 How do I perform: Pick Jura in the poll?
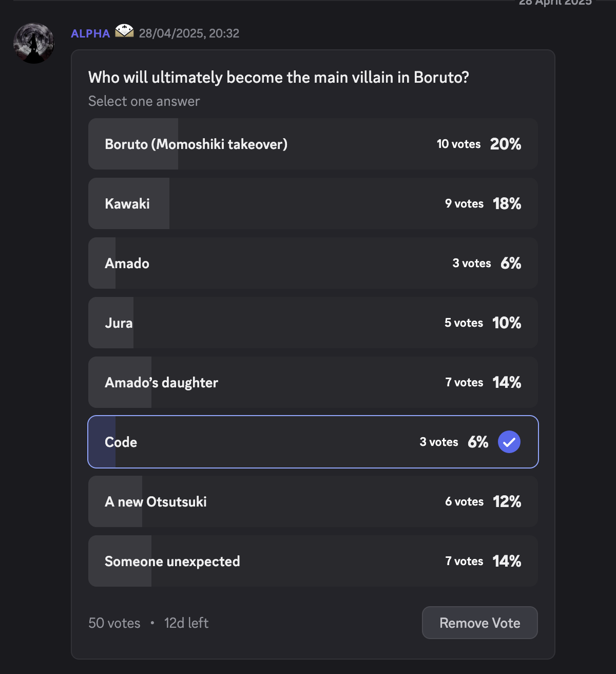(313, 323)
